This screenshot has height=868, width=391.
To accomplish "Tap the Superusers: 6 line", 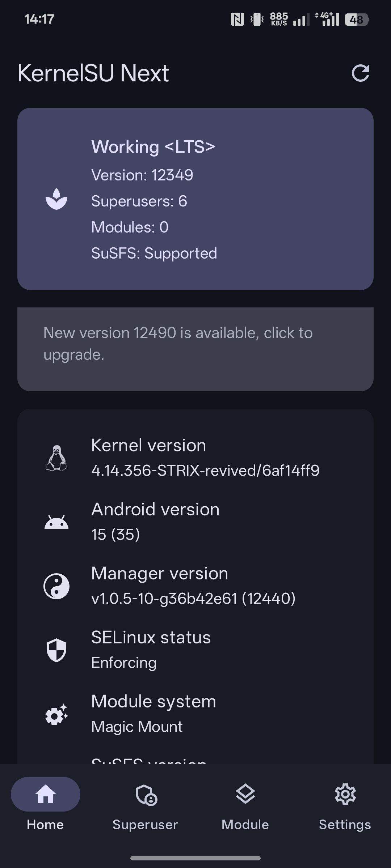I will (x=139, y=201).
